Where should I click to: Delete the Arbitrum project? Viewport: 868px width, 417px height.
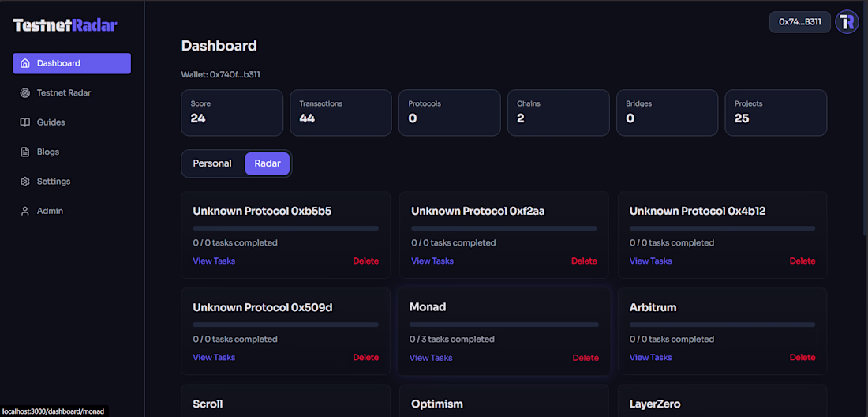(803, 358)
